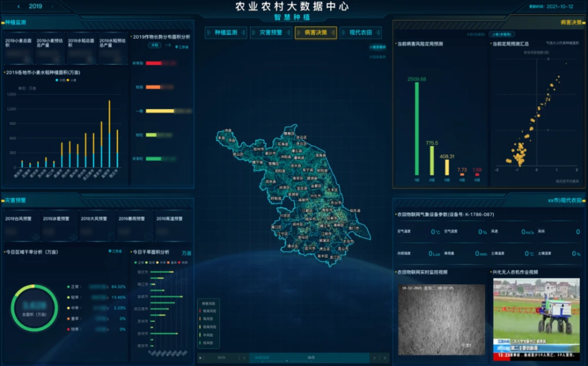Click the 更新时间 2021-10-12 date label
The width and height of the screenshot is (588, 366).
(x=551, y=6)
